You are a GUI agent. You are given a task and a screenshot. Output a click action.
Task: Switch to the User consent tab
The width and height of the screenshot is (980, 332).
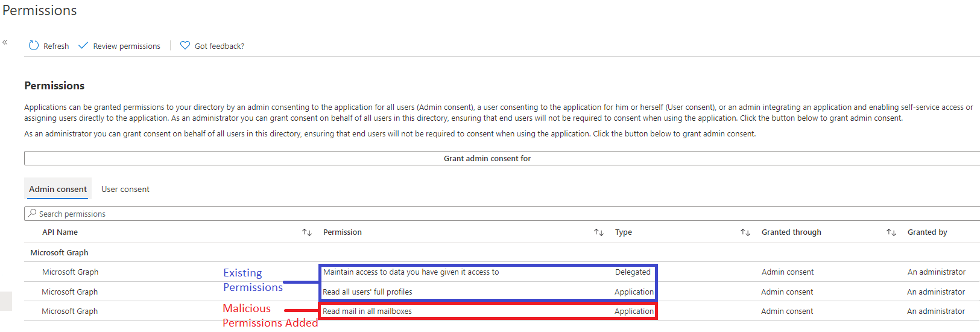pos(125,189)
